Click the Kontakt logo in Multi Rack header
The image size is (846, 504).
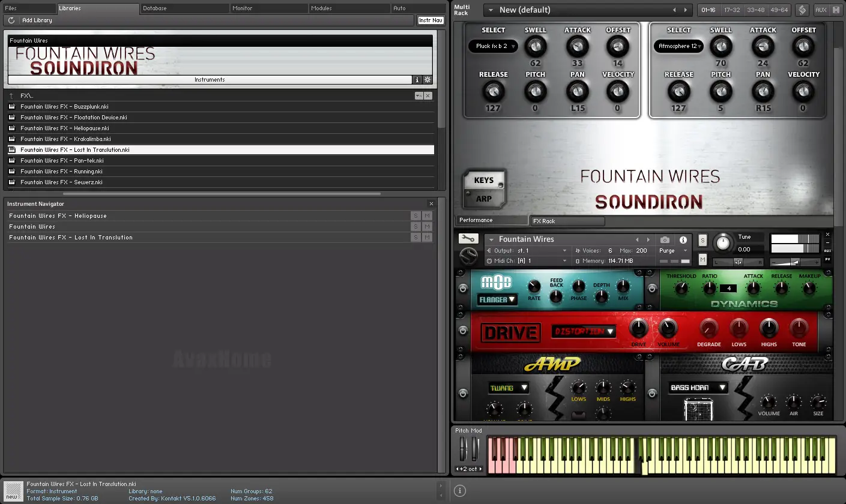(x=802, y=10)
